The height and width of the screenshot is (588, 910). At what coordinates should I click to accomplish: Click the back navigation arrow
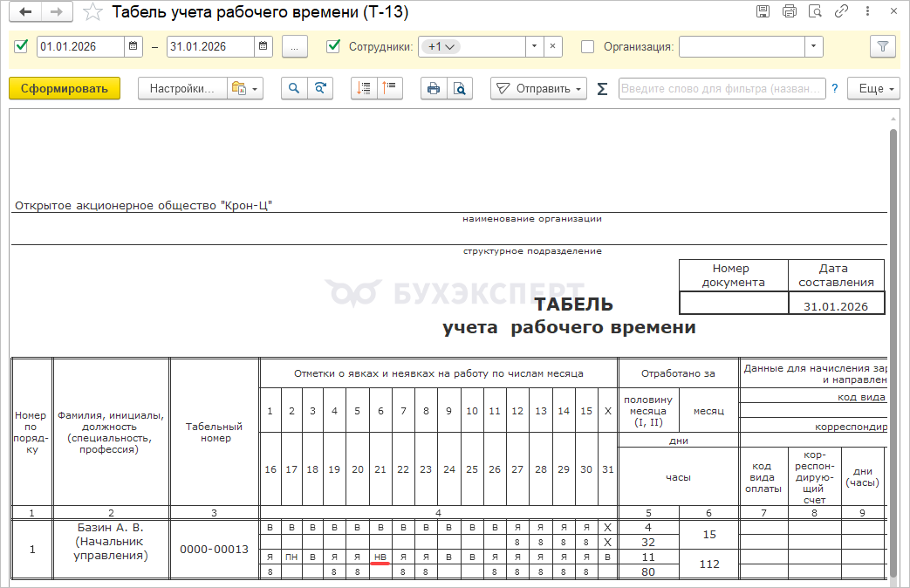click(26, 12)
